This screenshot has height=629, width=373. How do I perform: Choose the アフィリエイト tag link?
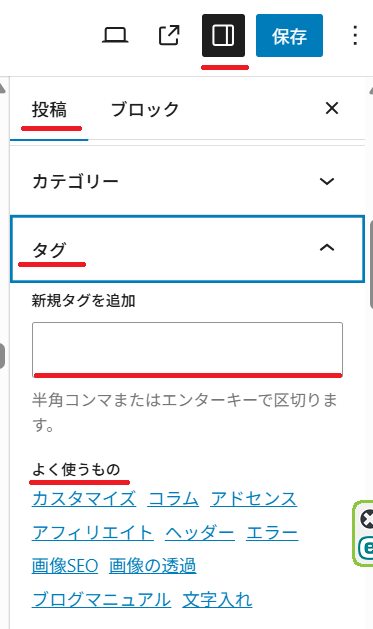[x=93, y=533]
